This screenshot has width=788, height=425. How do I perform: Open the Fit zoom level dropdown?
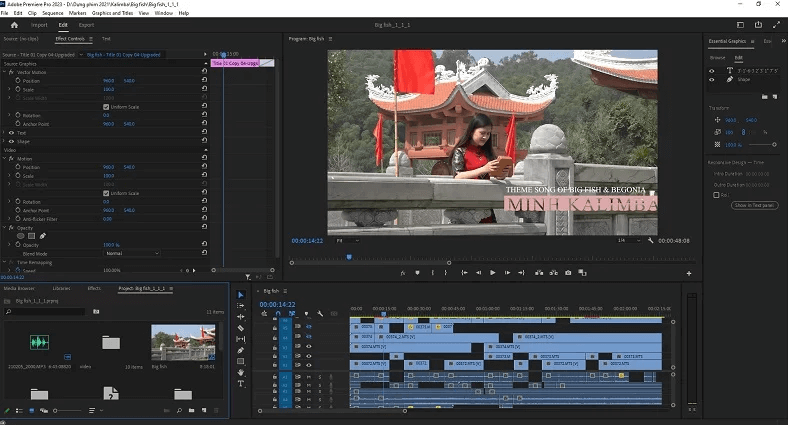pyautogui.click(x=347, y=241)
